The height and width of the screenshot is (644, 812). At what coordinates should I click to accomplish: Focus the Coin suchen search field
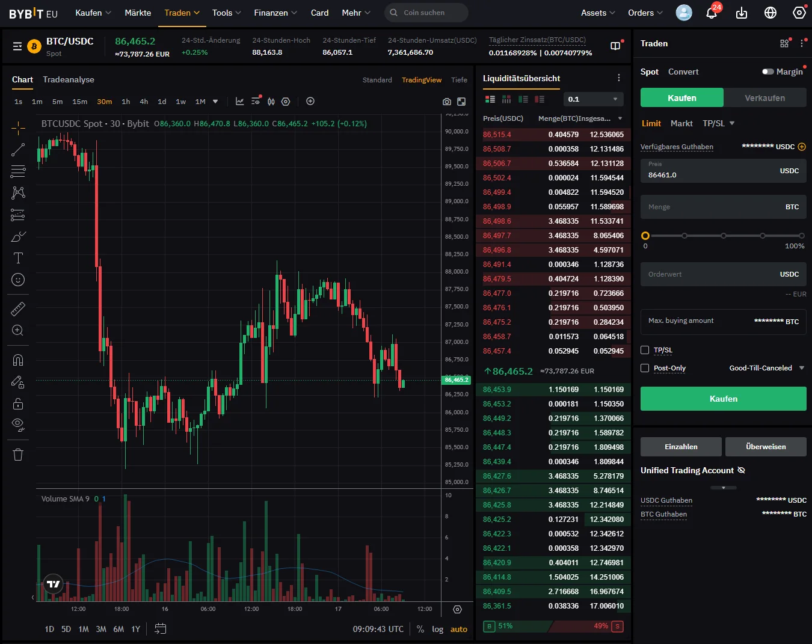pyautogui.click(x=426, y=13)
